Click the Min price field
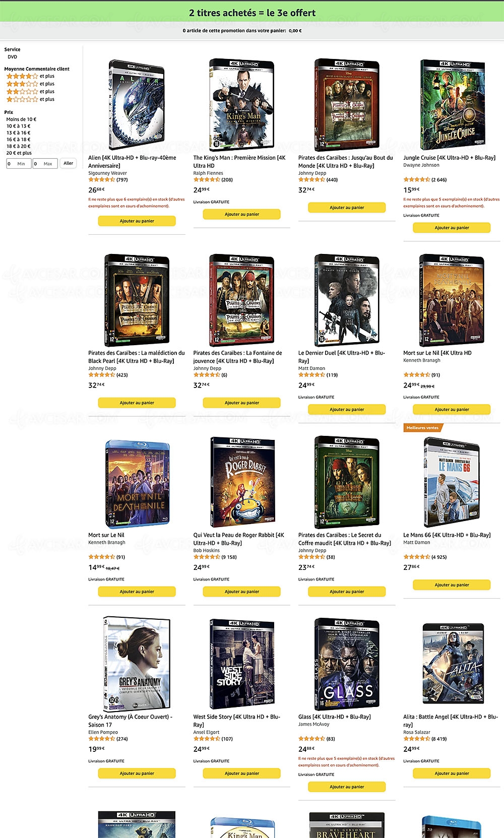 [x=19, y=164]
